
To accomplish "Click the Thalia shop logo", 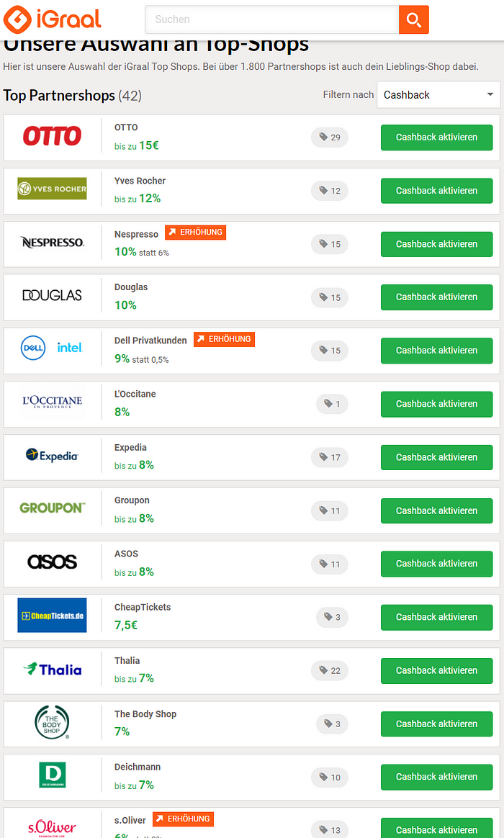I will coord(52,669).
